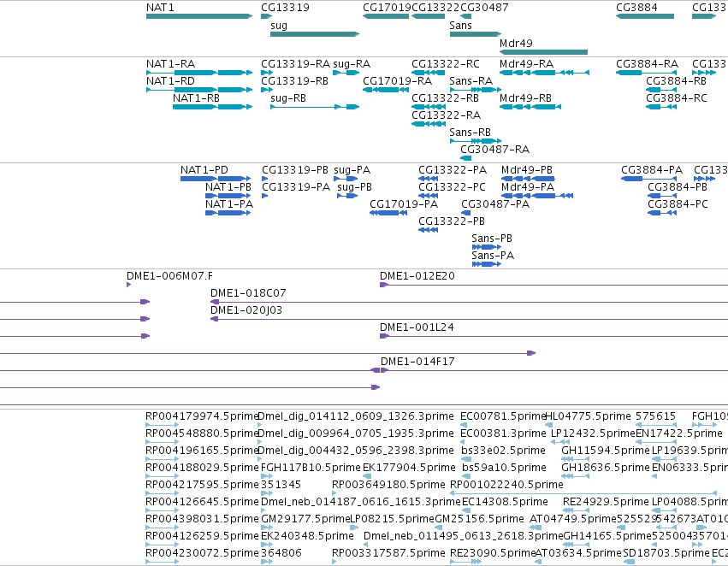Click the NAT1-PA protein label

[x=229, y=204]
